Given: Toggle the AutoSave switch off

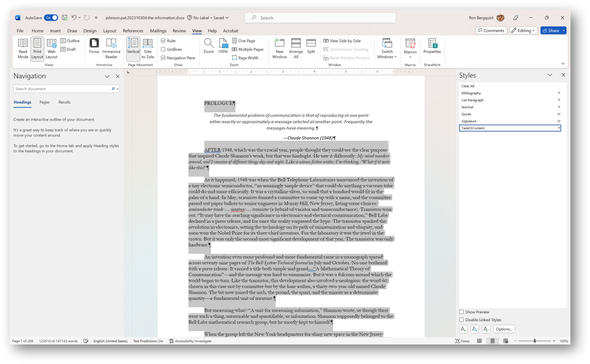Looking at the screenshot, I should (x=50, y=17).
